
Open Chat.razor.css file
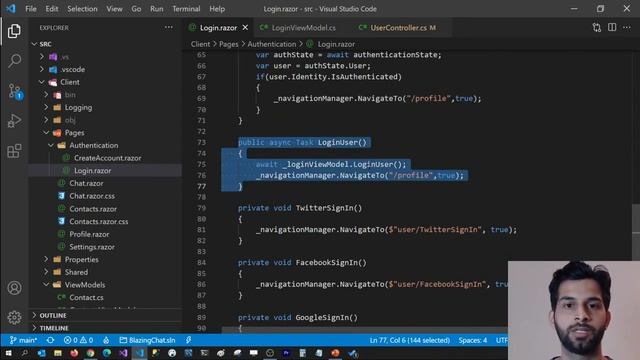tap(105, 196)
